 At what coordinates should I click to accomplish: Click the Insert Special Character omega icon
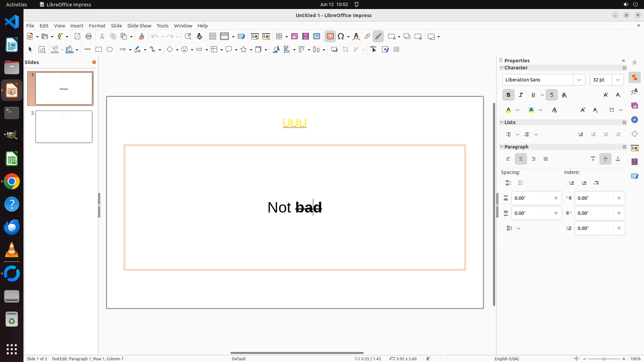click(x=341, y=37)
